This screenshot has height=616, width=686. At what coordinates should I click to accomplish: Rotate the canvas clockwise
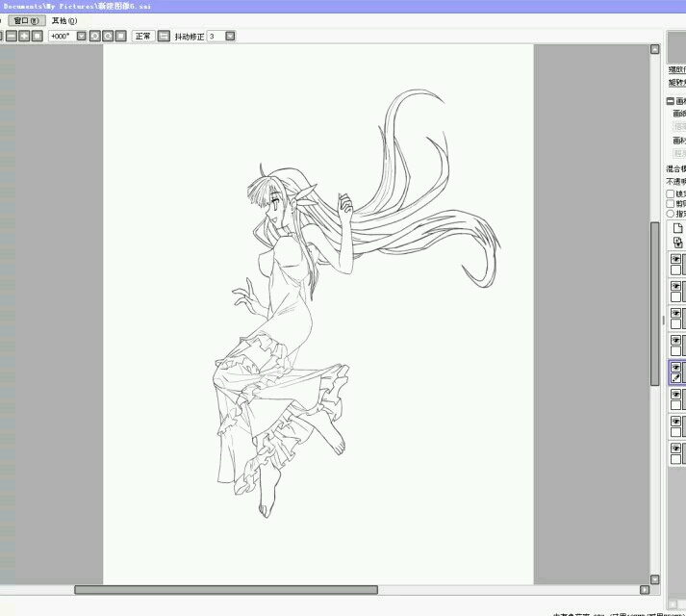(108, 36)
